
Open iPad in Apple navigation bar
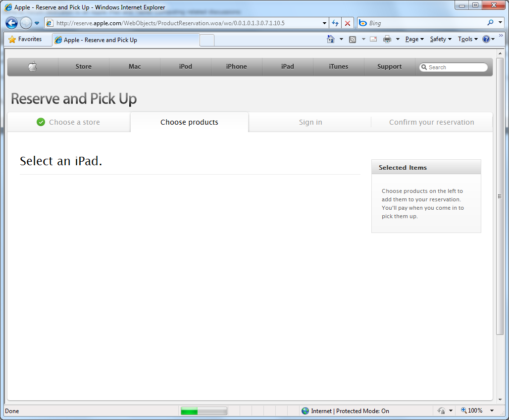(287, 67)
